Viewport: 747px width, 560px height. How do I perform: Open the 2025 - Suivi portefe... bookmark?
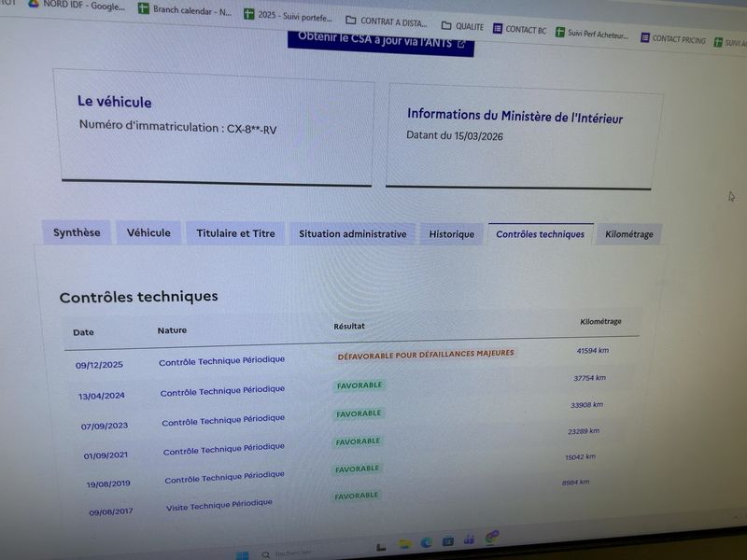tap(288, 16)
